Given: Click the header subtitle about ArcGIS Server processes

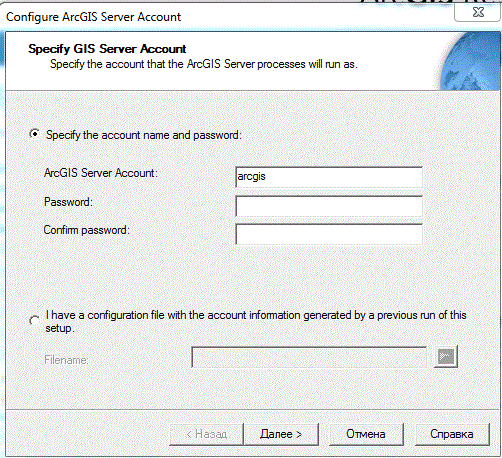Looking at the screenshot, I should [204, 64].
